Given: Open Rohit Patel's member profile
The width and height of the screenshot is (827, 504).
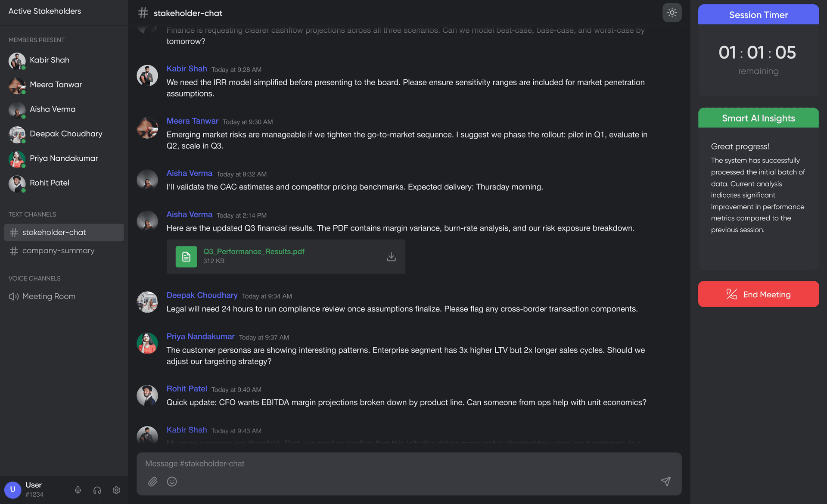Looking at the screenshot, I should tap(49, 183).
